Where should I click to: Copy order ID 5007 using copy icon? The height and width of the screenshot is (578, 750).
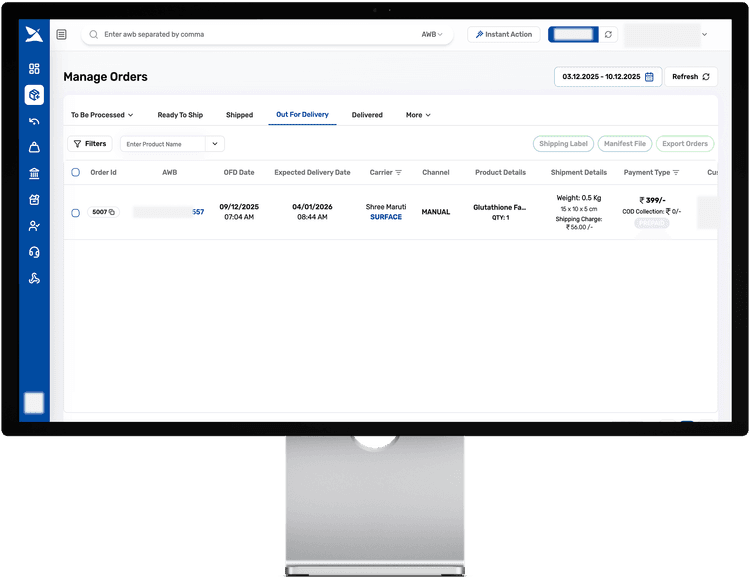point(112,212)
